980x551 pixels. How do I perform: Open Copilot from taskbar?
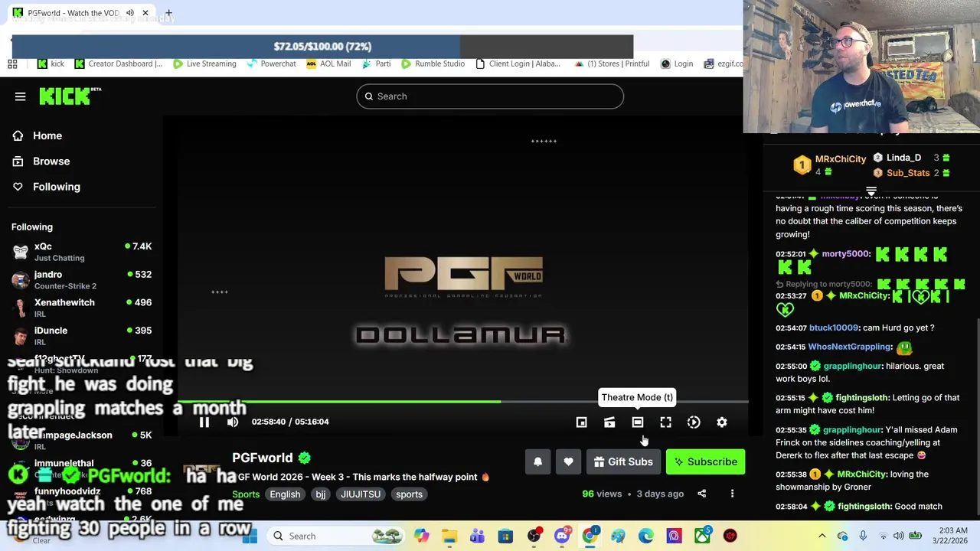tap(421, 536)
